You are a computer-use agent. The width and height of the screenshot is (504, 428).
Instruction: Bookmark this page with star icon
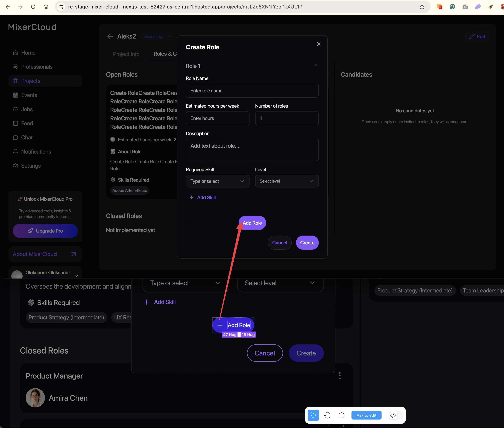click(x=422, y=7)
